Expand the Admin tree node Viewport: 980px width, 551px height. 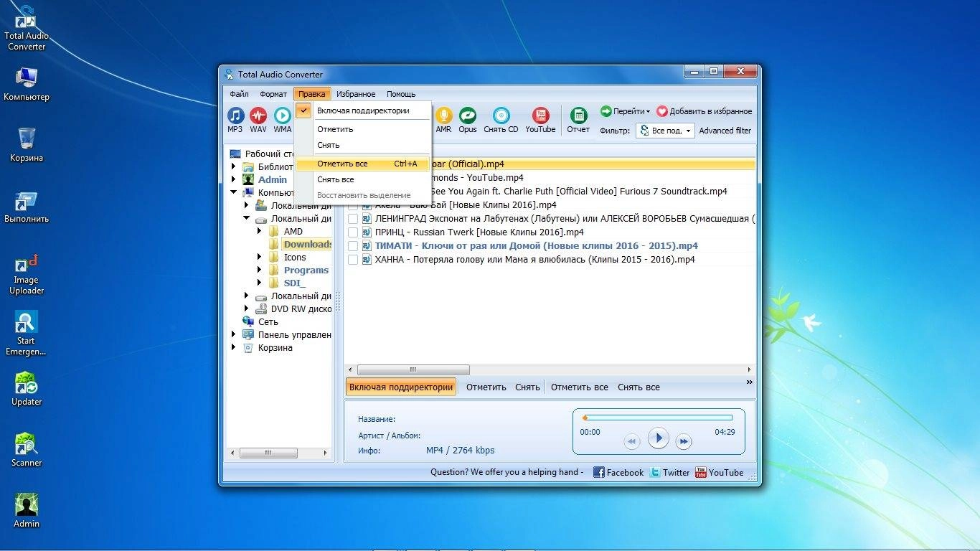pyautogui.click(x=233, y=179)
